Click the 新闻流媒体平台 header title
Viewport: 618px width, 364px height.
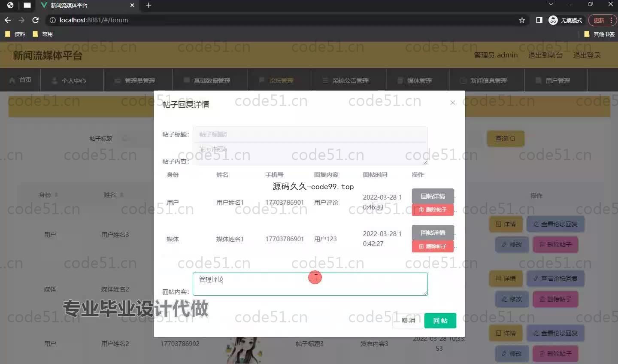coord(47,55)
